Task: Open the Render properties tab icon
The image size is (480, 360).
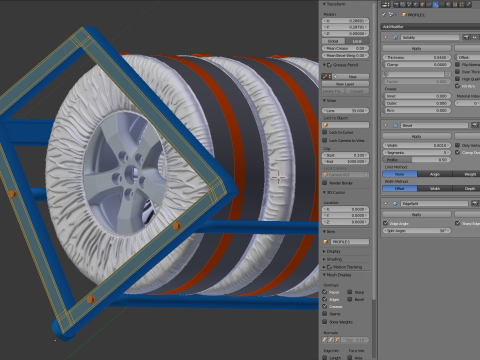Action: tap(396, 5)
